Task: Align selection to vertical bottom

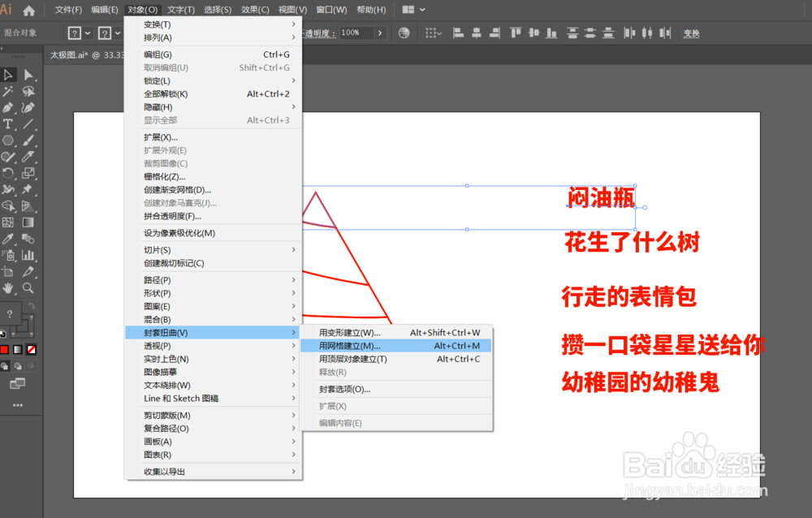Action: pyautogui.click(x=552, y=33)
